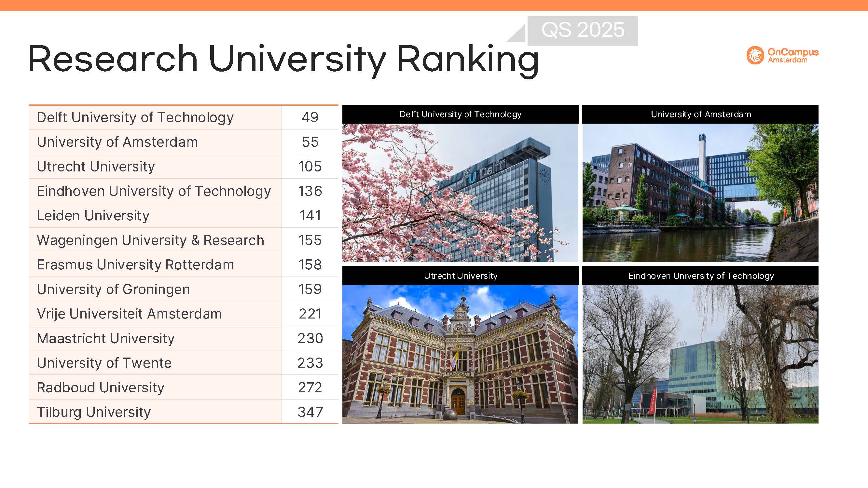Screen dimensions: 868x488
Task: Click the Tilburg University rank 347
Action: pyautogui.click(x=310, y=412)
